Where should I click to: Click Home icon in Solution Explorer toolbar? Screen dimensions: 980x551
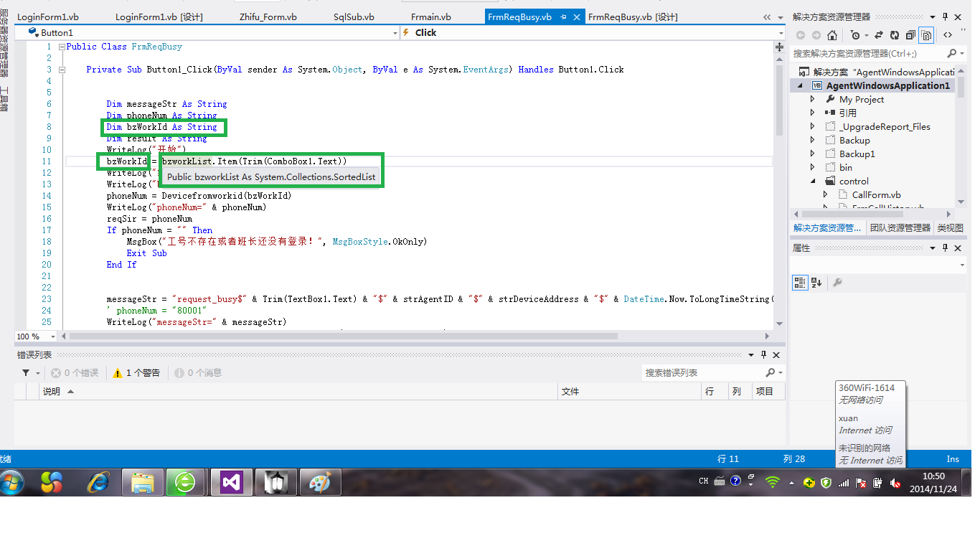[832, 34]
